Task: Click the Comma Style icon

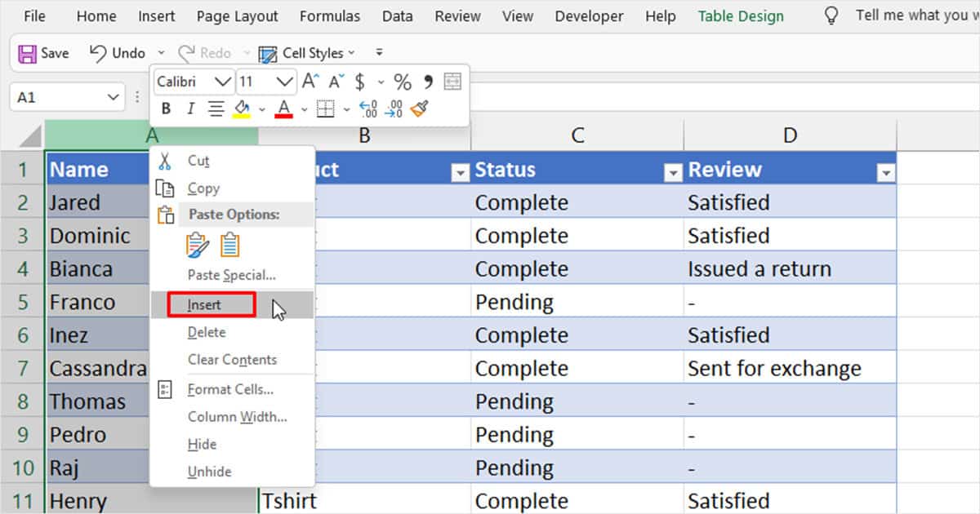Action: (x=428, y=82)
